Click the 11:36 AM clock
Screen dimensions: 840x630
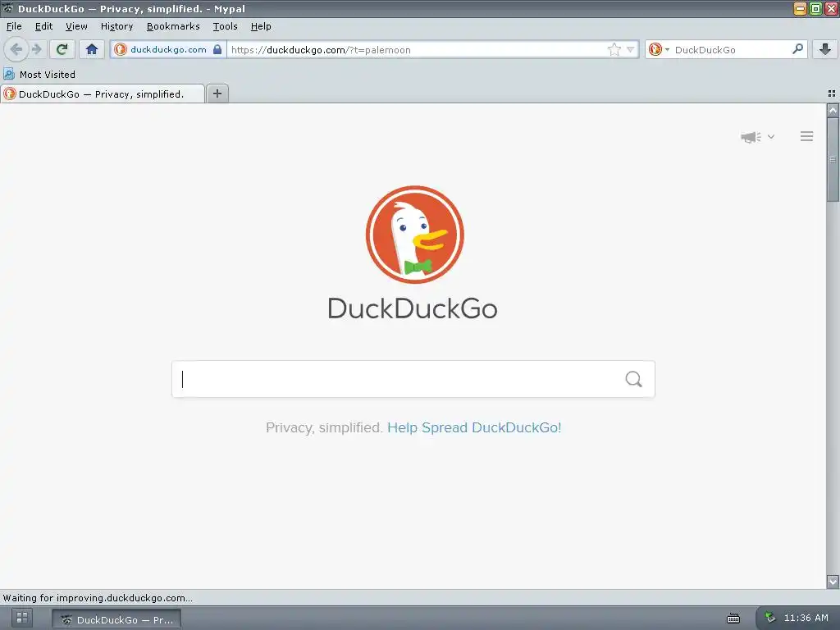(806, 618)
